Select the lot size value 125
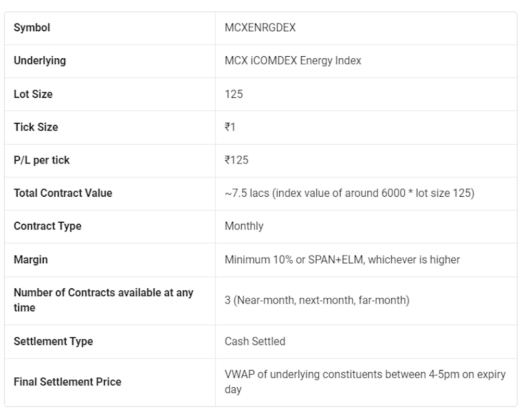Viewport: 521px width, 420px height. coord(233,94)
